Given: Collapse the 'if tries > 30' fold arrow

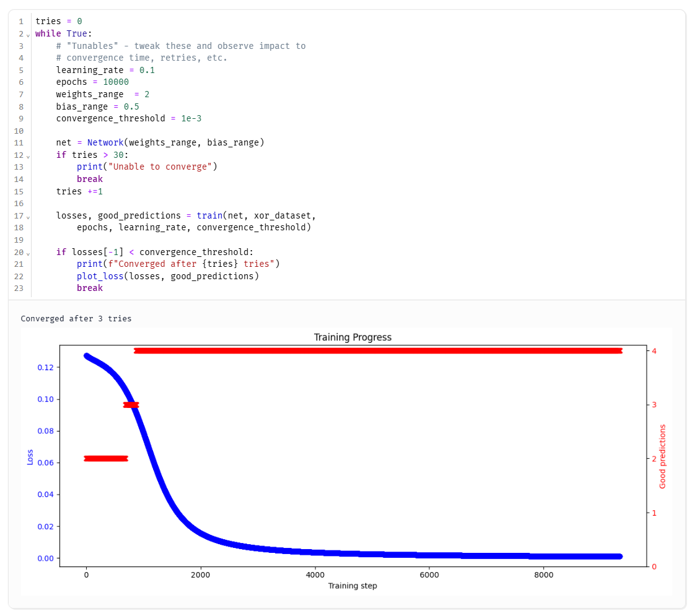Looking at the screenshot, I should point(28,156).
